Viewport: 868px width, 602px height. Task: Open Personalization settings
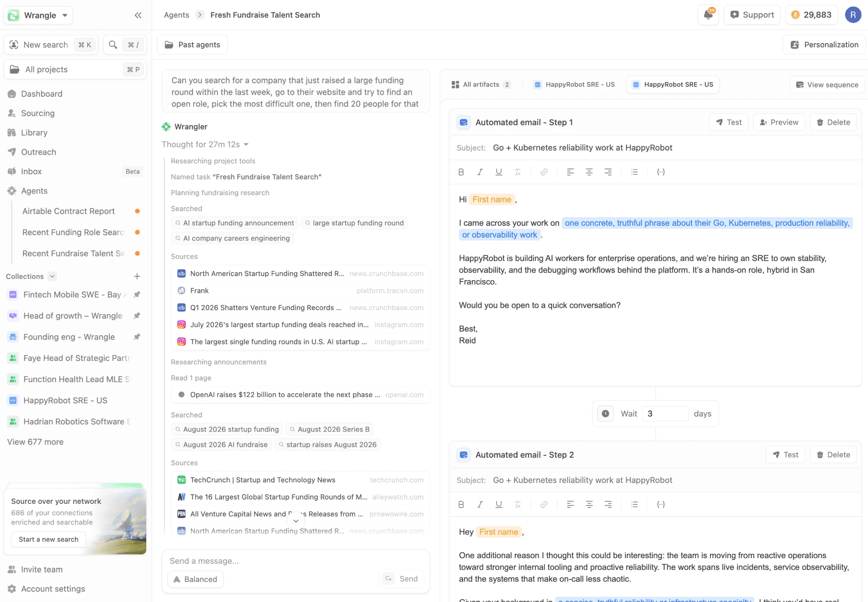point(825,45)
